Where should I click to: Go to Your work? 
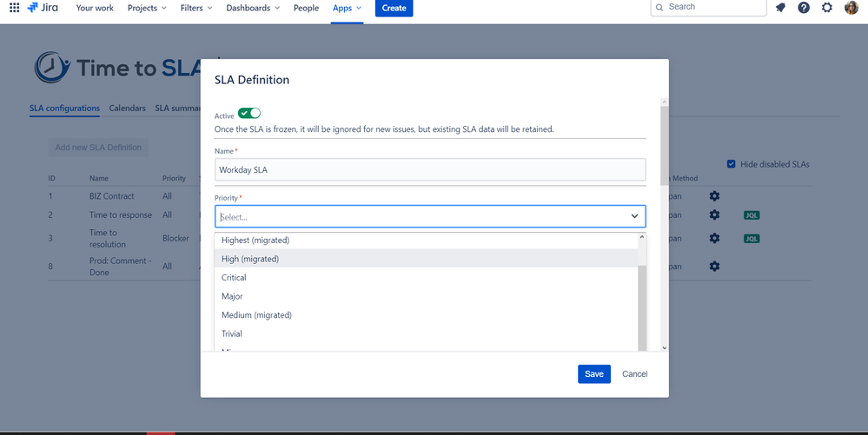tap(95, 8)
